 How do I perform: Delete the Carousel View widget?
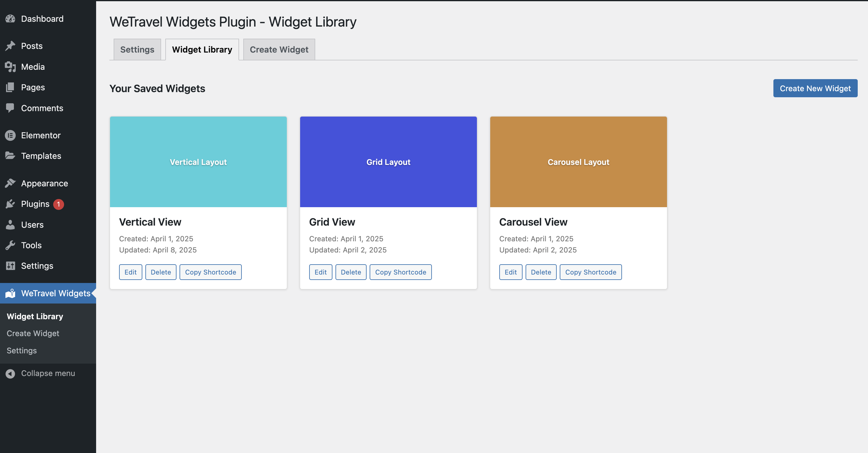(541, 272)
